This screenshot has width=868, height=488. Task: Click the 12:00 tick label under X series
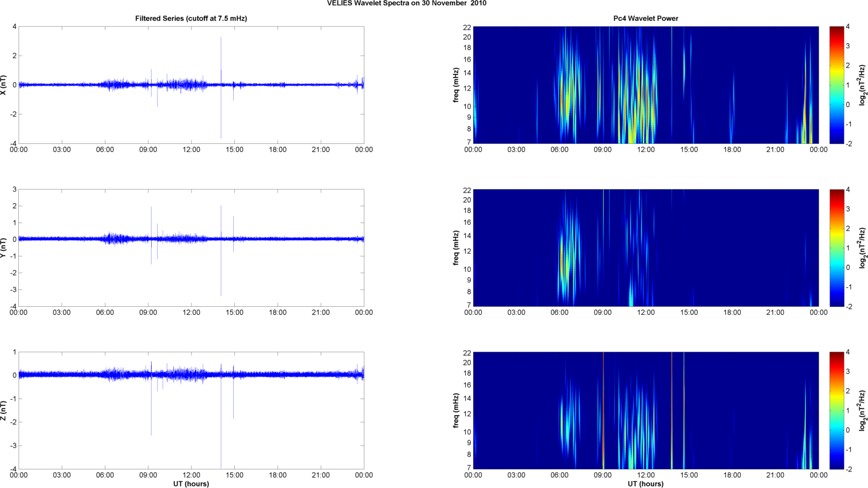tap(191, 150)
